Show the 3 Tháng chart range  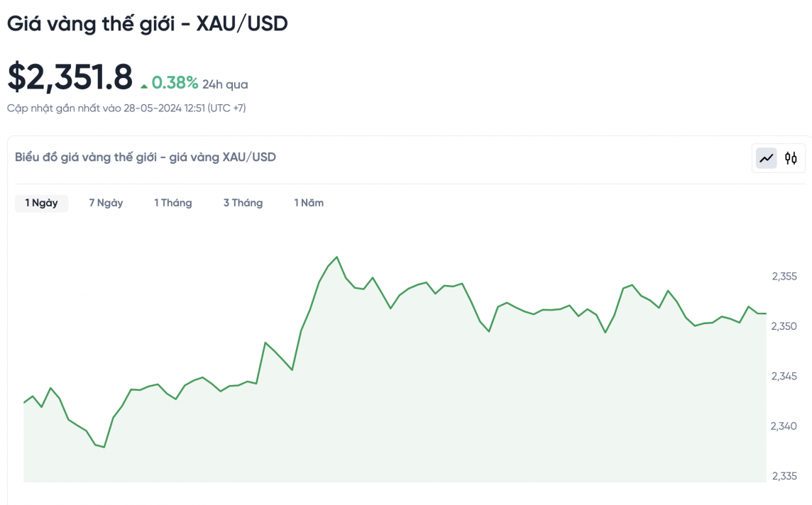click(243, 203)
